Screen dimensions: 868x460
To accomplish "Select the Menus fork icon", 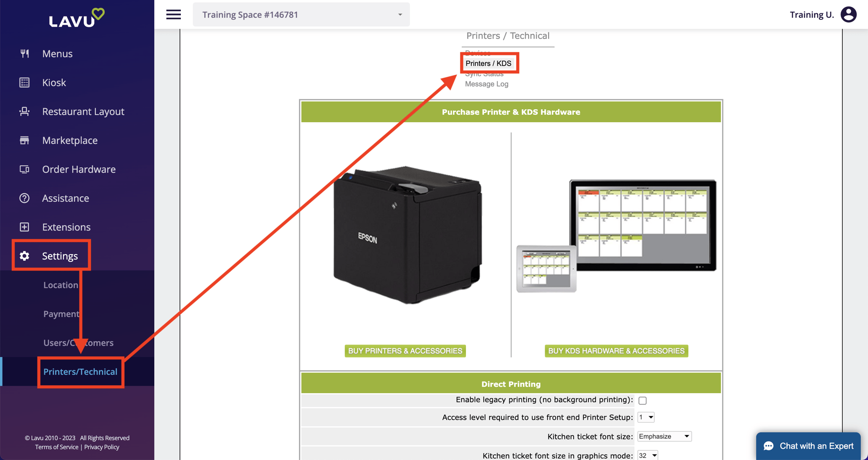I will point(24,53).
